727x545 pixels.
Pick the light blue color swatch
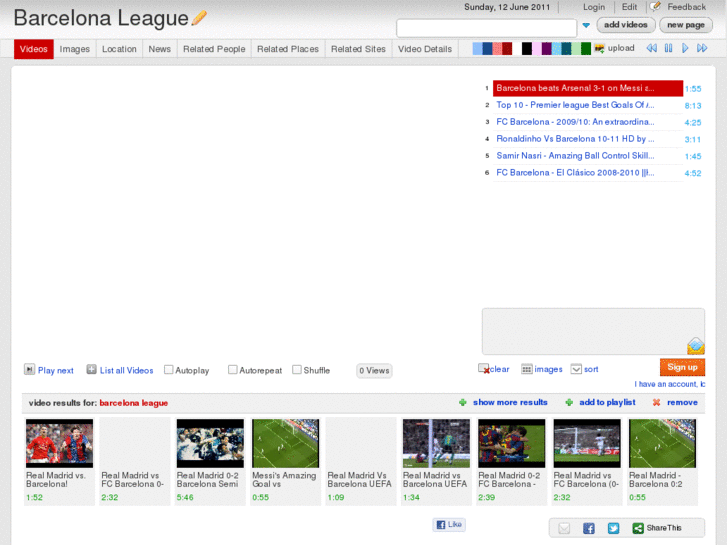coord(477,48)
